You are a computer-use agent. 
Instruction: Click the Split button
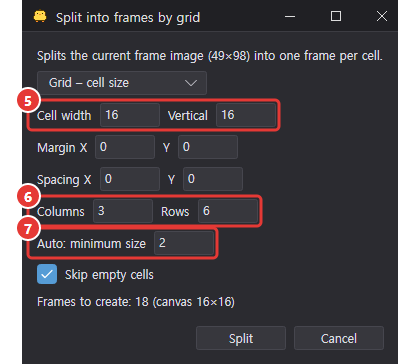(241, 338)
